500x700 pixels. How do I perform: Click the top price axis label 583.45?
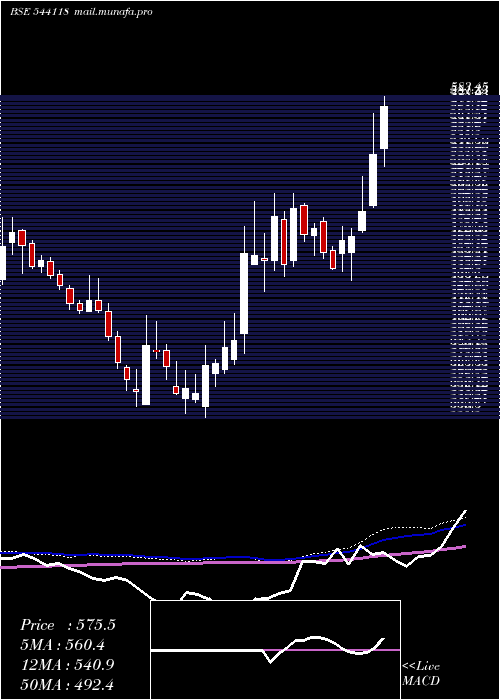469,85
